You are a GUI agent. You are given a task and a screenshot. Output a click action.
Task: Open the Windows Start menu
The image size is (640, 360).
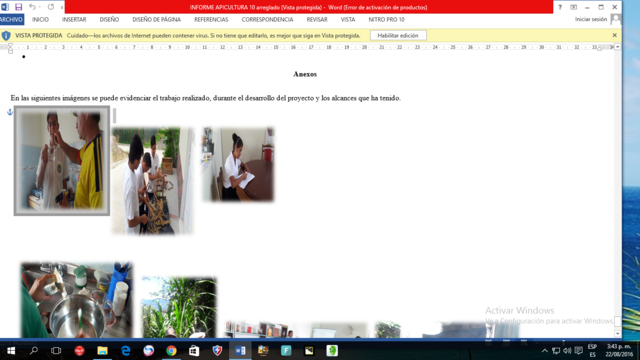[11, 351]
